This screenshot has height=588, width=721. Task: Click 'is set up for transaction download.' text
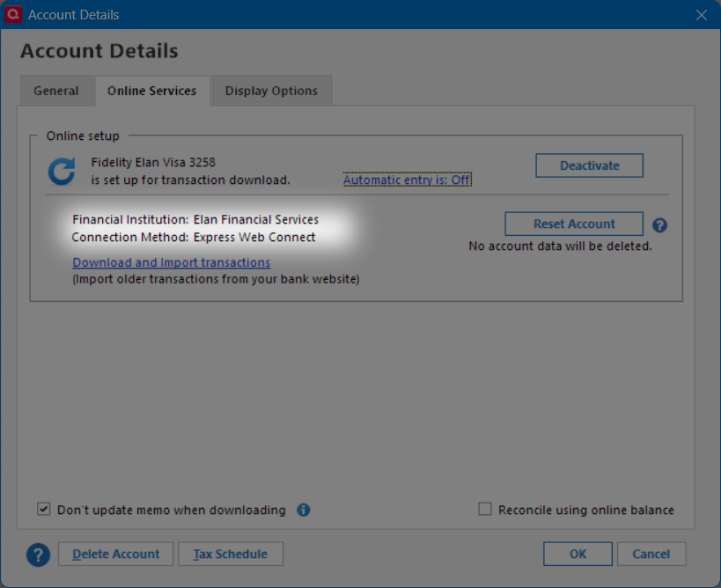coord(190,180)
